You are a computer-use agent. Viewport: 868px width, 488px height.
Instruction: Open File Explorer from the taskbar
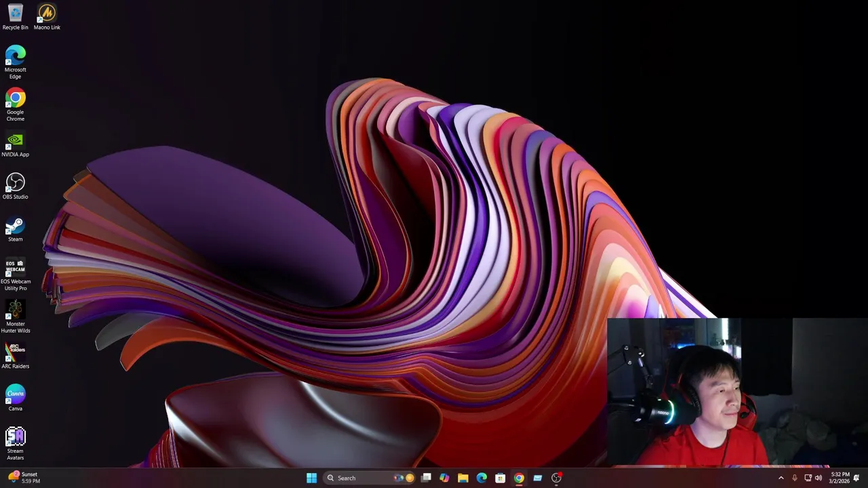(463, 478)
